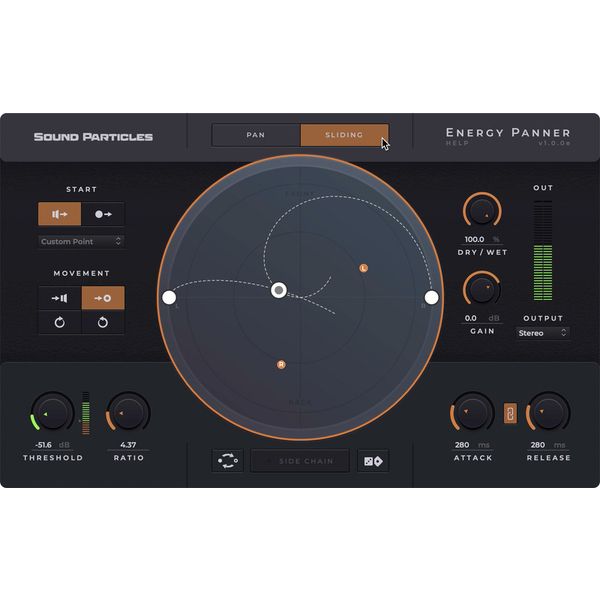Viewport: 600px width, 600px height.
Task: Choose the move-to-point movement icon
Action: click(x=103, y=298)
